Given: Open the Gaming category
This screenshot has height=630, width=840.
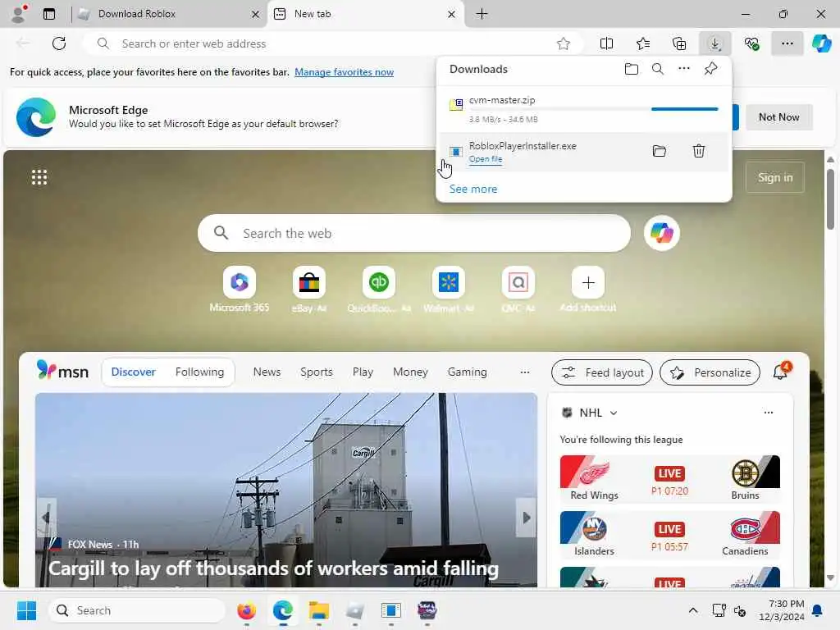Looking at the screenshot, I should tap(467, 372).
